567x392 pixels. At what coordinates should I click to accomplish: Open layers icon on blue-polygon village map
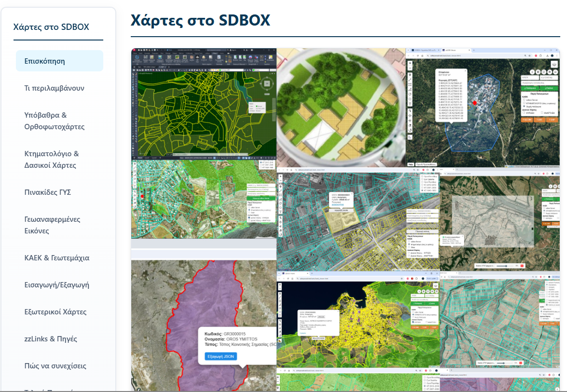point(554,64)
